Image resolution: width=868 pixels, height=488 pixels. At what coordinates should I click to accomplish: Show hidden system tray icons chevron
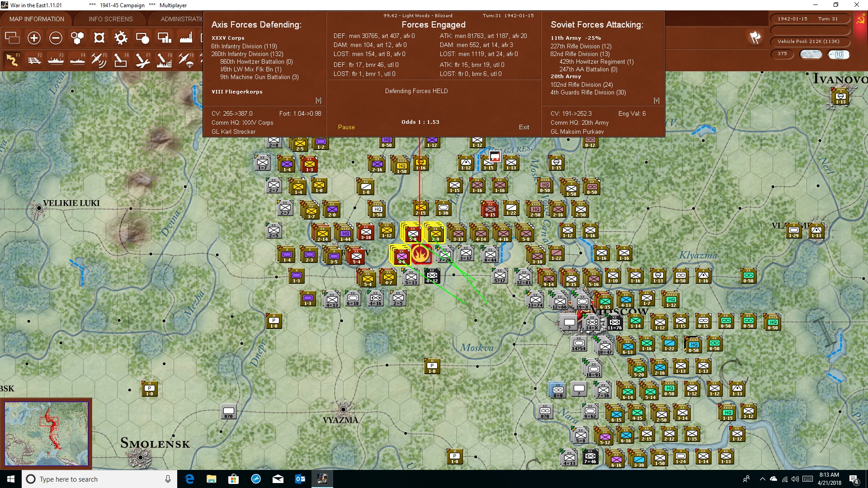[762, 479]
